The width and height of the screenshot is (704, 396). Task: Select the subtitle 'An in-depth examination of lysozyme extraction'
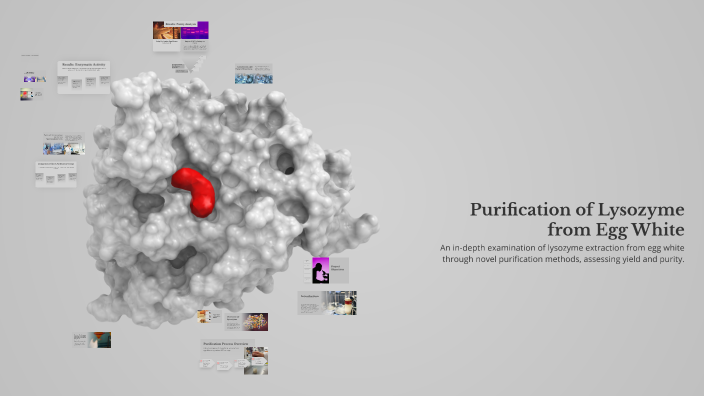(562, 253)
